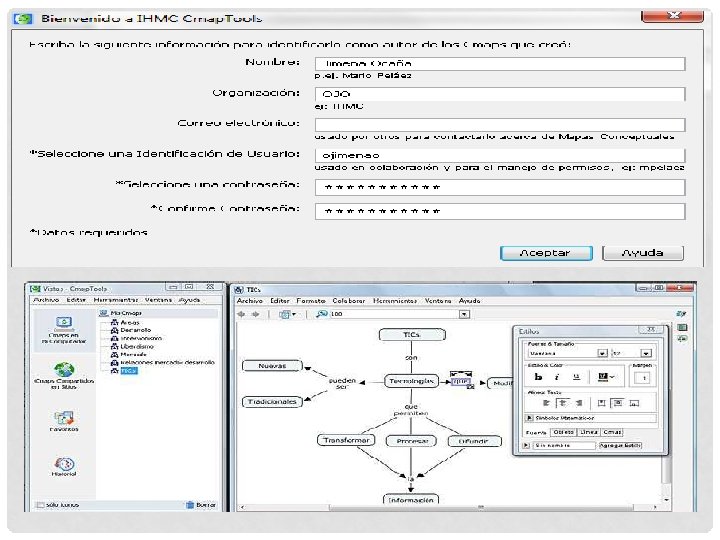This screenshot has height=540, width=720.
Task: Open Ventana menu in Vistas window
Action: (158, 300)
